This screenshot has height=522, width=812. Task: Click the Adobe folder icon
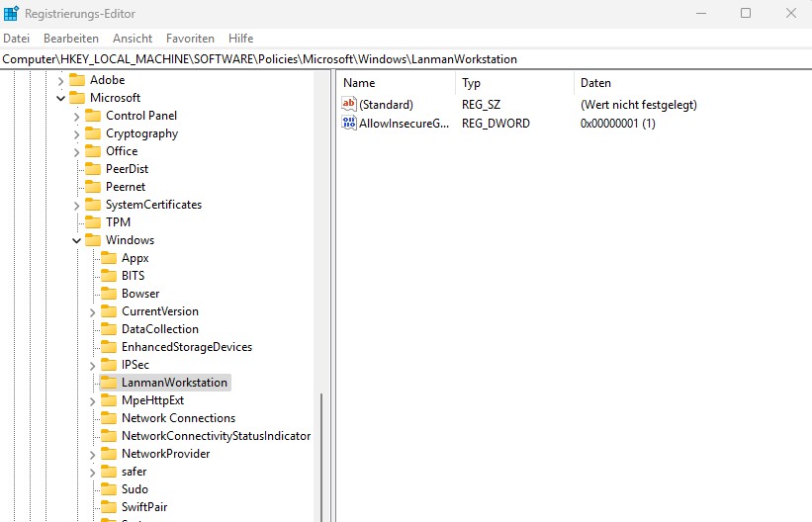(x=77, y=80)
